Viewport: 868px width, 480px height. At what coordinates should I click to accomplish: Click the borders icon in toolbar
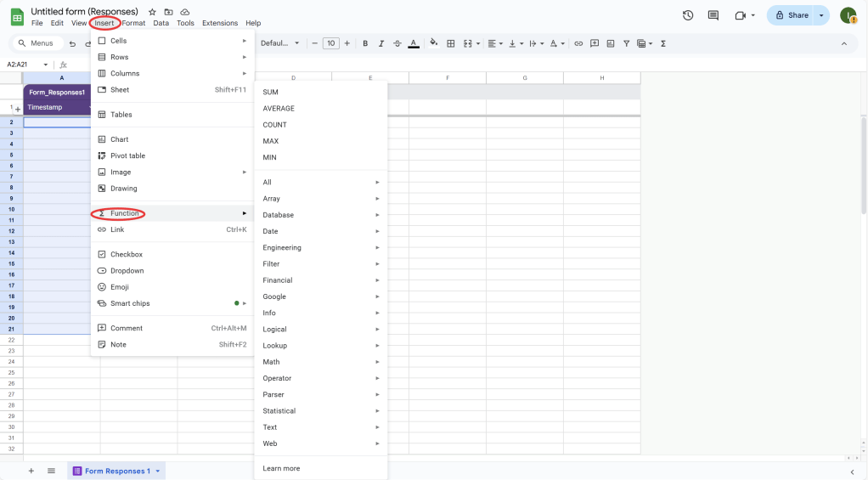coord(451,43)
